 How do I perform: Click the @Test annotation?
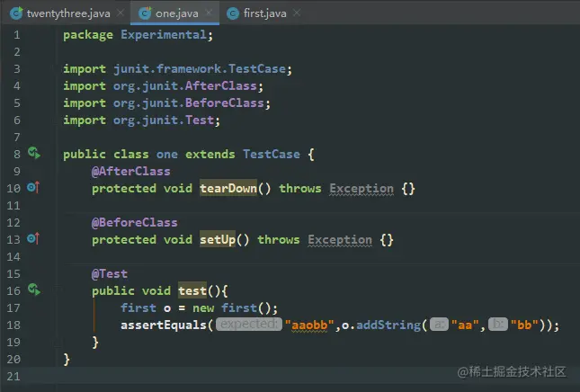tap(110, 273)
